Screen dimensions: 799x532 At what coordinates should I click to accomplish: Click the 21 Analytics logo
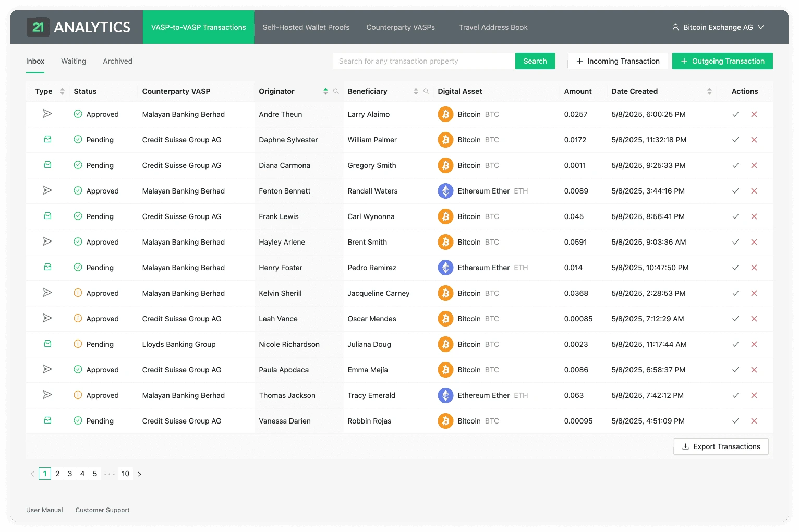pos(78,27)
